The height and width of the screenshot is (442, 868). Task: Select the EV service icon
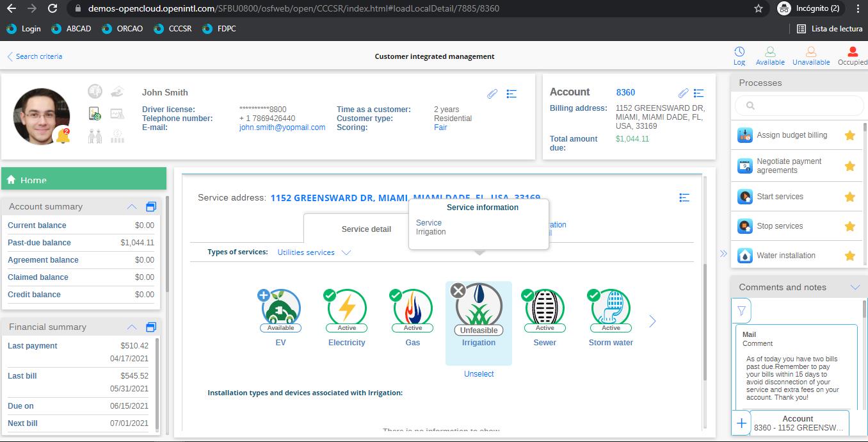[x=281, y=309]
